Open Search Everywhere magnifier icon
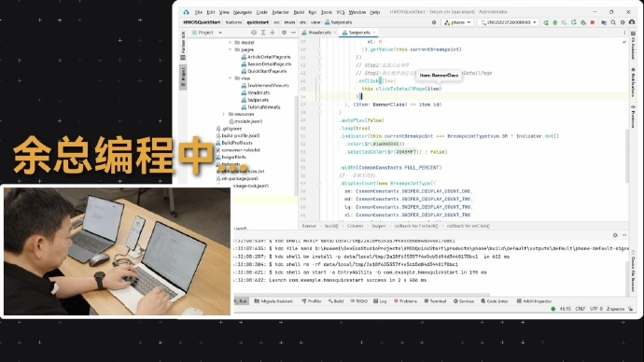 (x=613, y=22)
